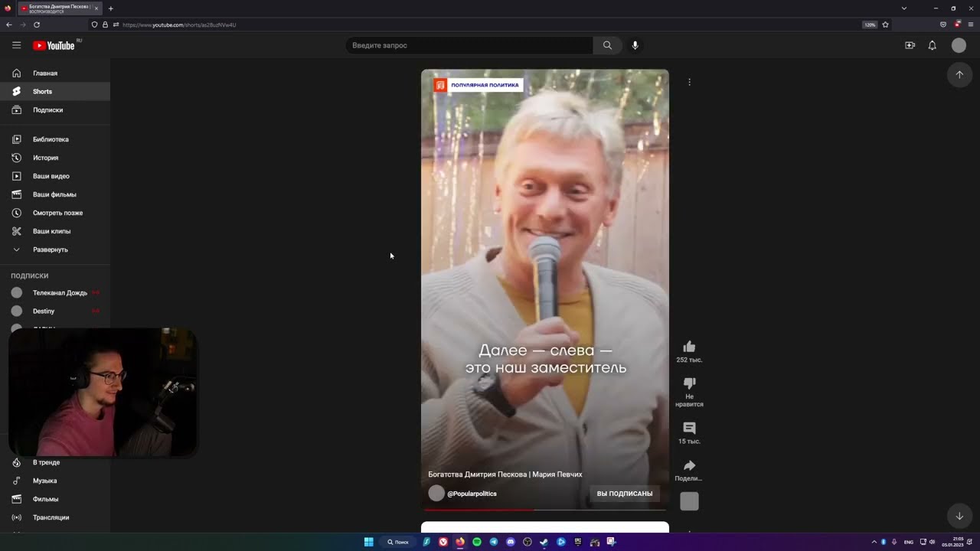The image size is (980, 551).
Task: Click browser back arrow
Action: click(x=9, y=24)
